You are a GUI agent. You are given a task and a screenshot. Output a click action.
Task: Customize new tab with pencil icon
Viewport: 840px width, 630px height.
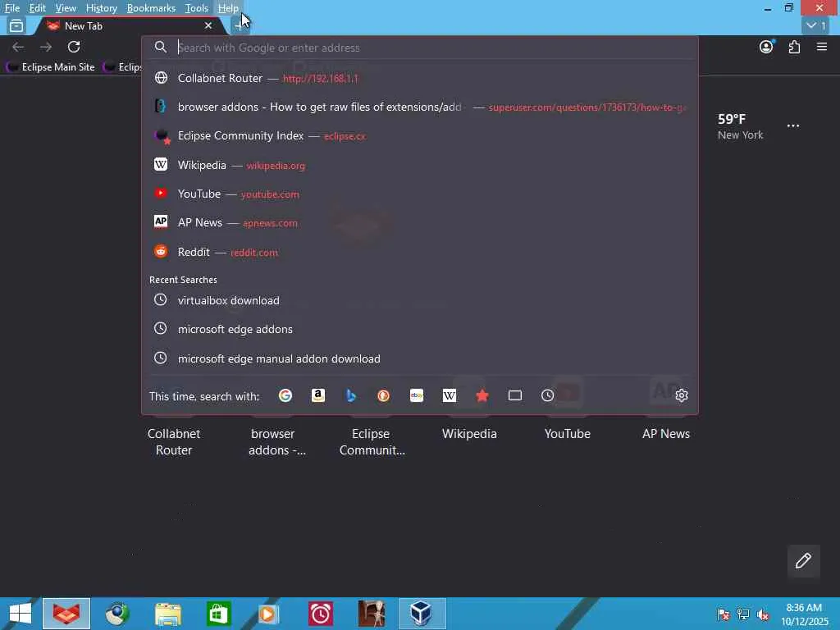pyautogui.click(x=803, y=561)
